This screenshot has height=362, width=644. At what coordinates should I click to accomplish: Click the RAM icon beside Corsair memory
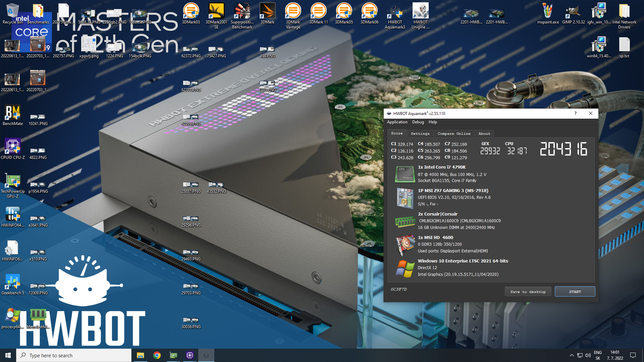(405, 222)
